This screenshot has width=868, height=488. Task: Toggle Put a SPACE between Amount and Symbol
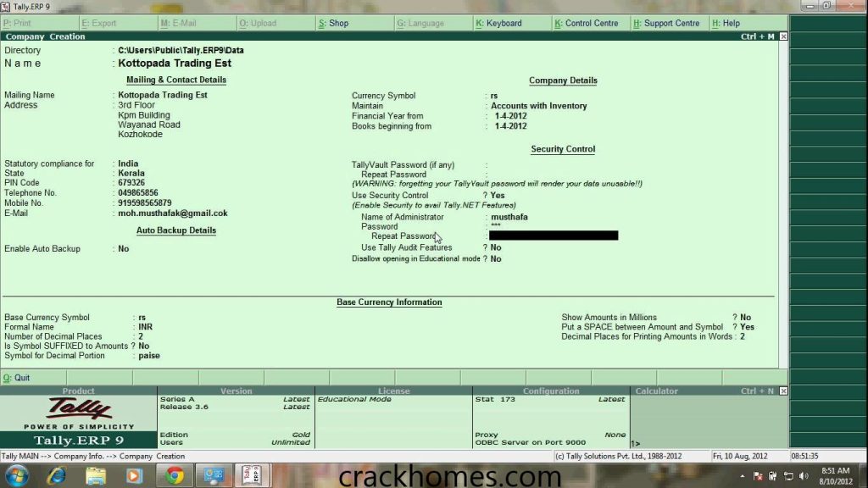(747, 327)
